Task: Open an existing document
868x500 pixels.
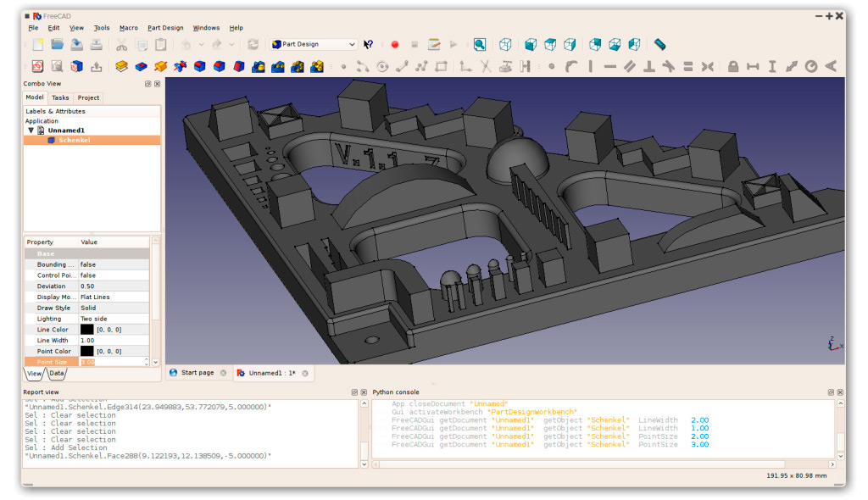Action: pos(58,44)
